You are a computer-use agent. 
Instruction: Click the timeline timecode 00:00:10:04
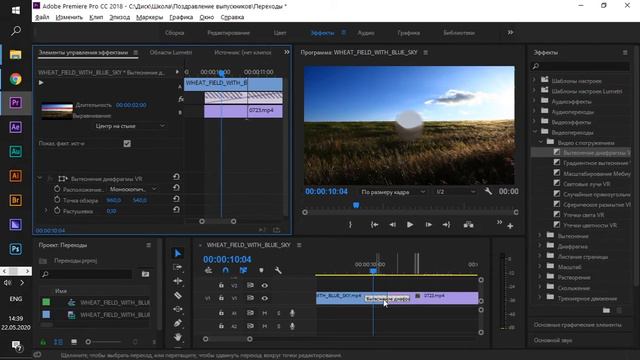(x=227, y=259)
